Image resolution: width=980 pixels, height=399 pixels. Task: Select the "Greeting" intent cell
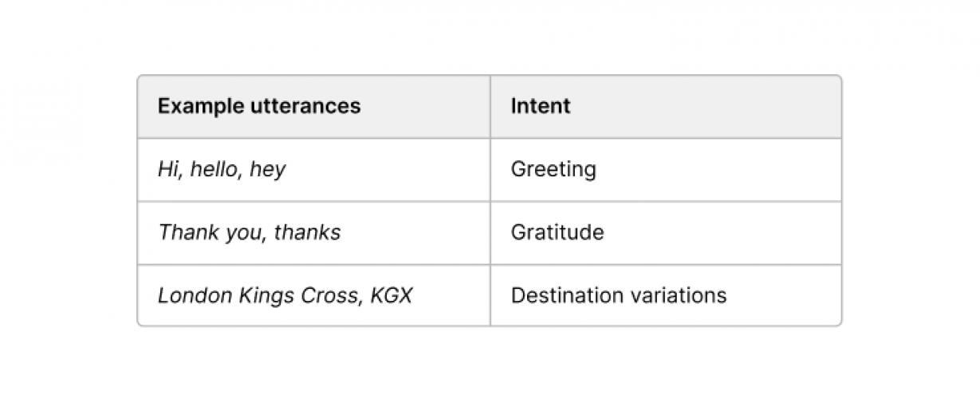coord(553,169)
